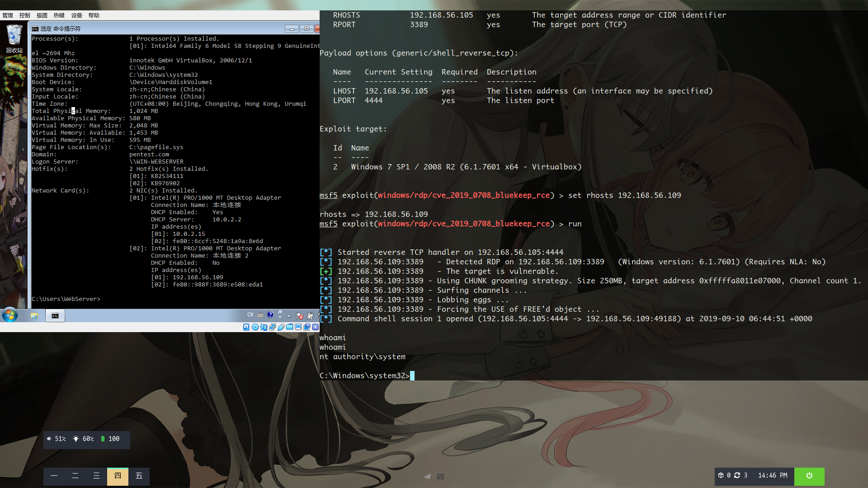
Task: Toggle the keyboard layout icon on language bar
Action: 260,315
